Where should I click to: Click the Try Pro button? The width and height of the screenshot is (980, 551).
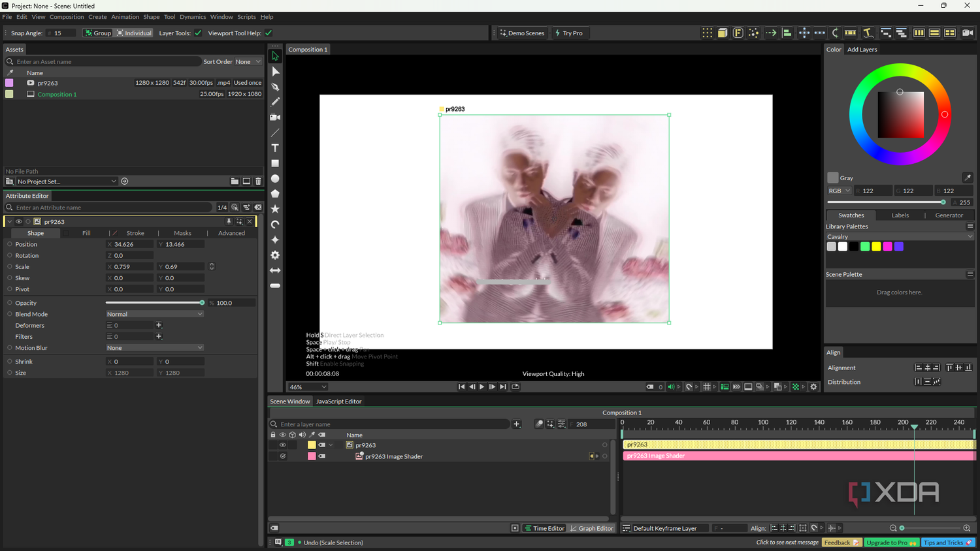pyautogui.click(x=568, y=33)
